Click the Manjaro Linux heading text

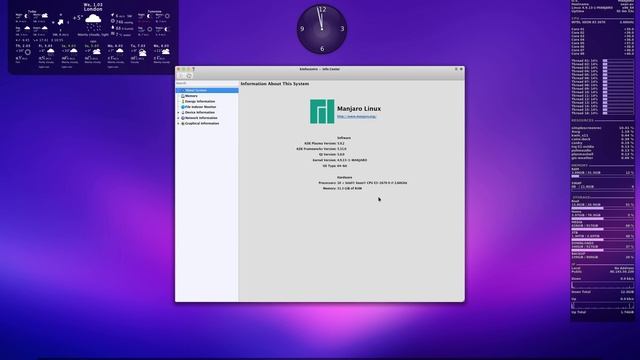359,109
